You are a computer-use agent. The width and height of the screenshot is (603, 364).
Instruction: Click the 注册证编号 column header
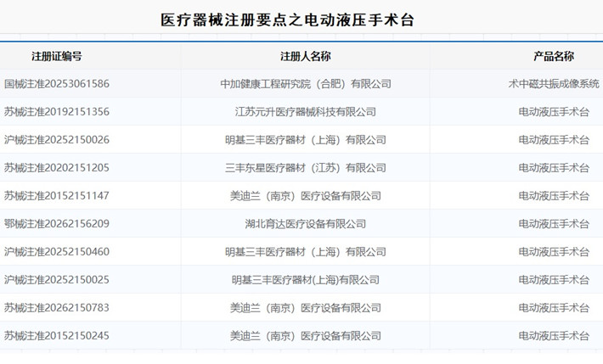[x=57, y=57]
